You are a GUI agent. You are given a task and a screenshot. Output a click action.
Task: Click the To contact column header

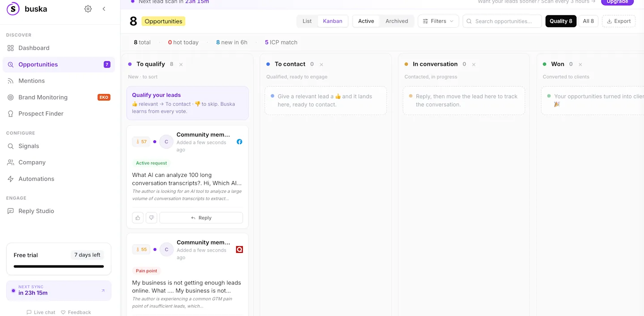(290, 64)
